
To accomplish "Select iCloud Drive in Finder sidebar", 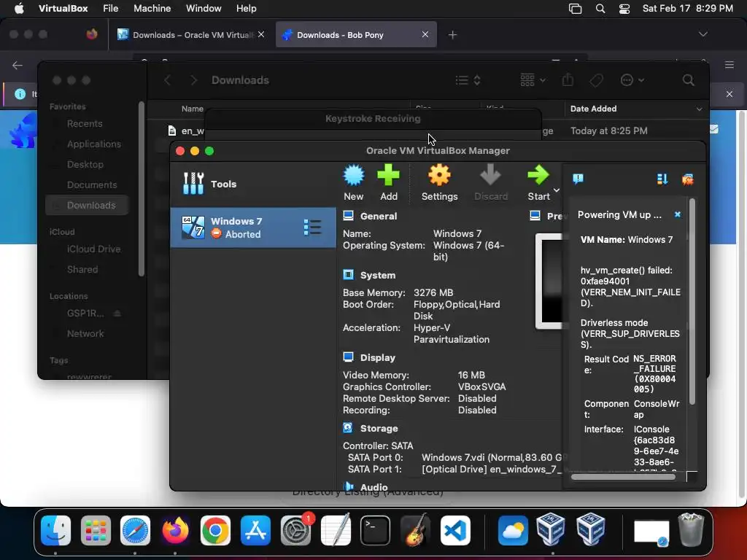I will 93,249.
